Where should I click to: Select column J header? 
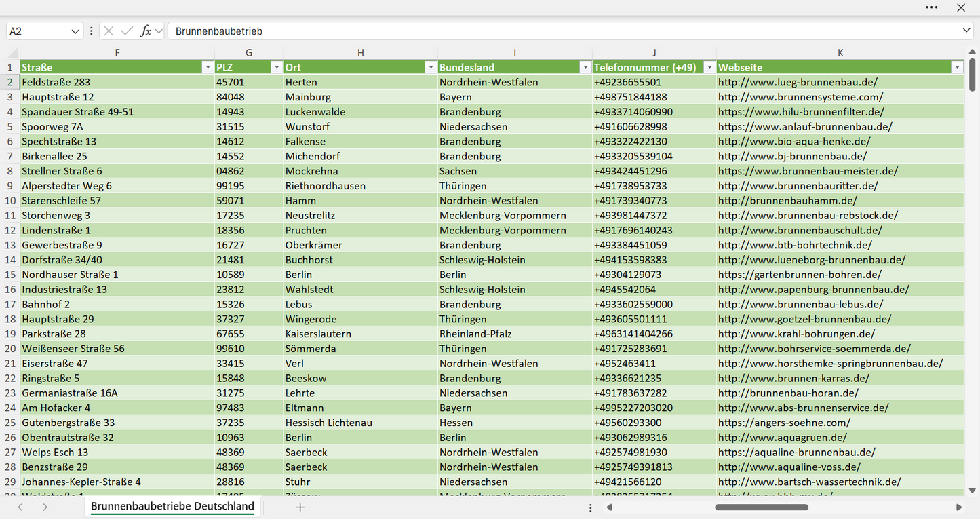pos(654,52)
